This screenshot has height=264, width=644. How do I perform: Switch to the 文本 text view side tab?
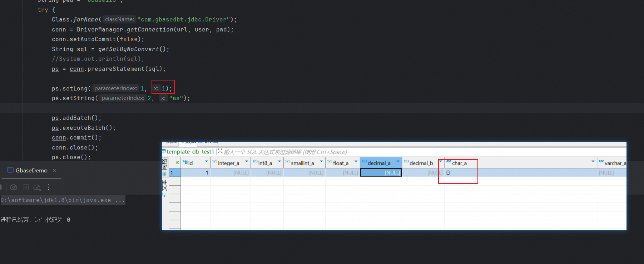pos(164,185)
